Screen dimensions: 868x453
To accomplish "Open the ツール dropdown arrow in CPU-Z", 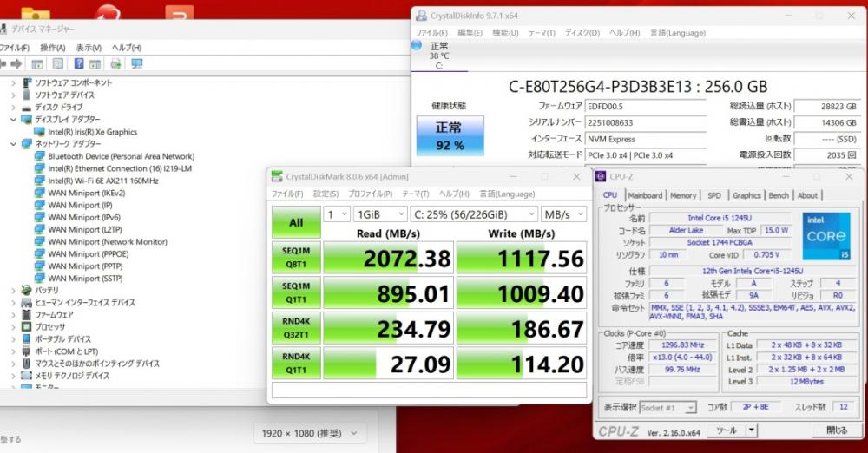I will pos(751,430).
